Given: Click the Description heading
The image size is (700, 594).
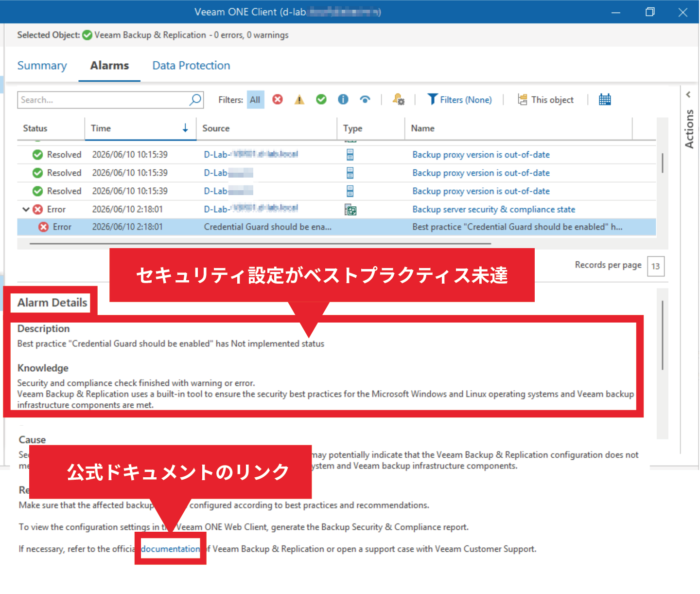Looking at the screenshot, I should coord(44,329).
